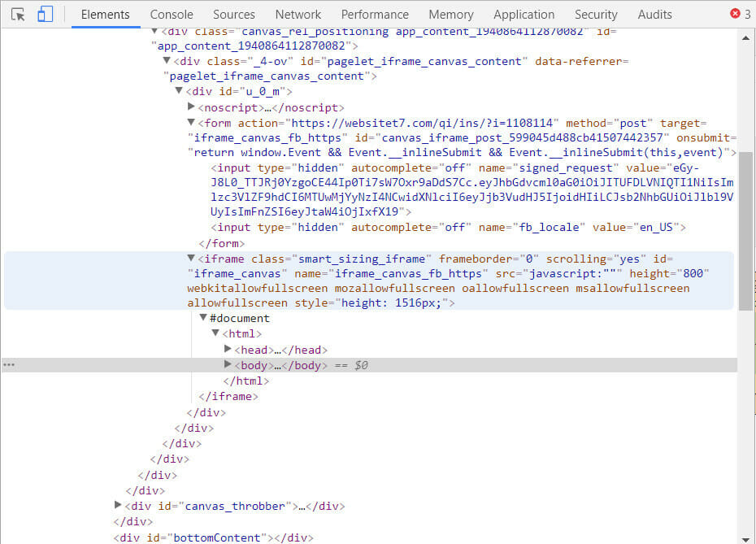756x544 pixels.
Task: Open the Sources tab
Action: coord(234,15)
